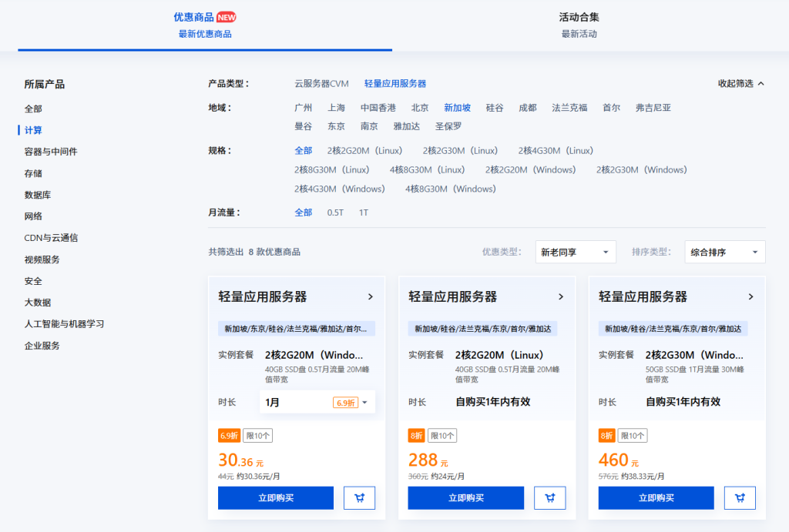Viewport: 789px width, 532px height.
Task: Open the 时长 1月 duration dropdown
Action: click(x=317, y=402)
